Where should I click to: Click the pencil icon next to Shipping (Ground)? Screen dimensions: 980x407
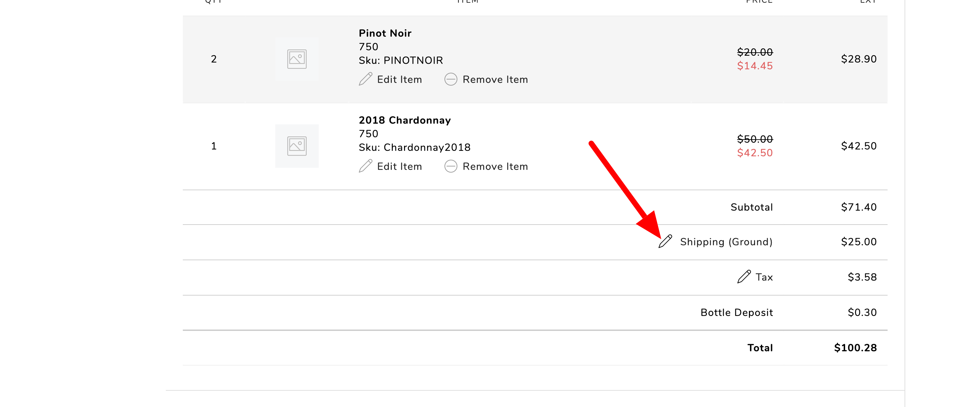coord(664,241)
